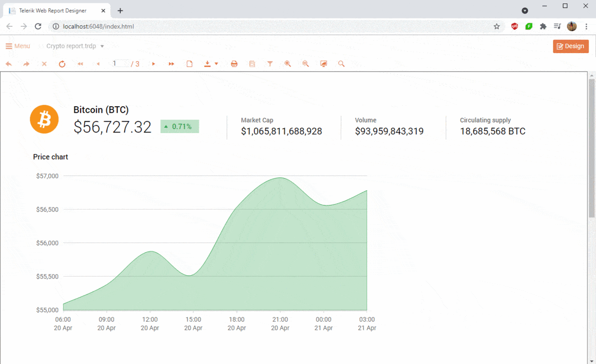The width and height of the screenshot is (596, 364).
Task: Open the export download dropdown
Action: (x=211, y=64)
